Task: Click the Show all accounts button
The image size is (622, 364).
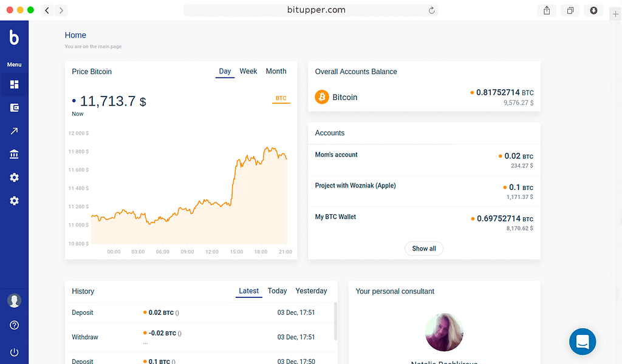Action: pos(424,248)
